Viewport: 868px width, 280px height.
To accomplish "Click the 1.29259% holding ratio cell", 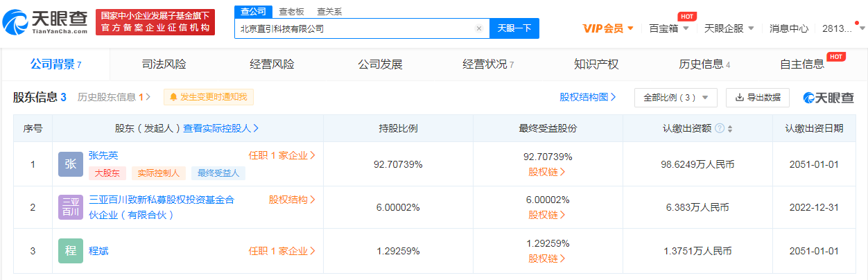I will pyautogui.click(x=398, y=251).
